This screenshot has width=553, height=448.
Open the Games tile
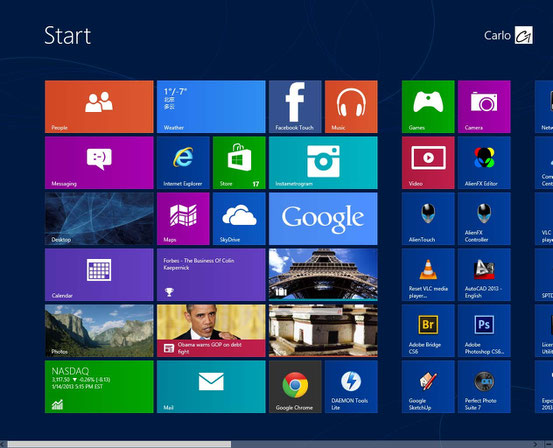428,107
